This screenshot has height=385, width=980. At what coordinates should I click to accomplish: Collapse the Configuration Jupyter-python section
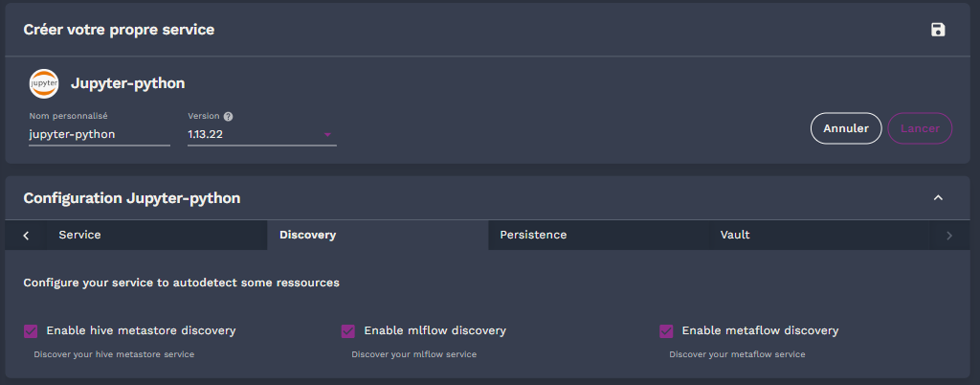click(938, 198)
